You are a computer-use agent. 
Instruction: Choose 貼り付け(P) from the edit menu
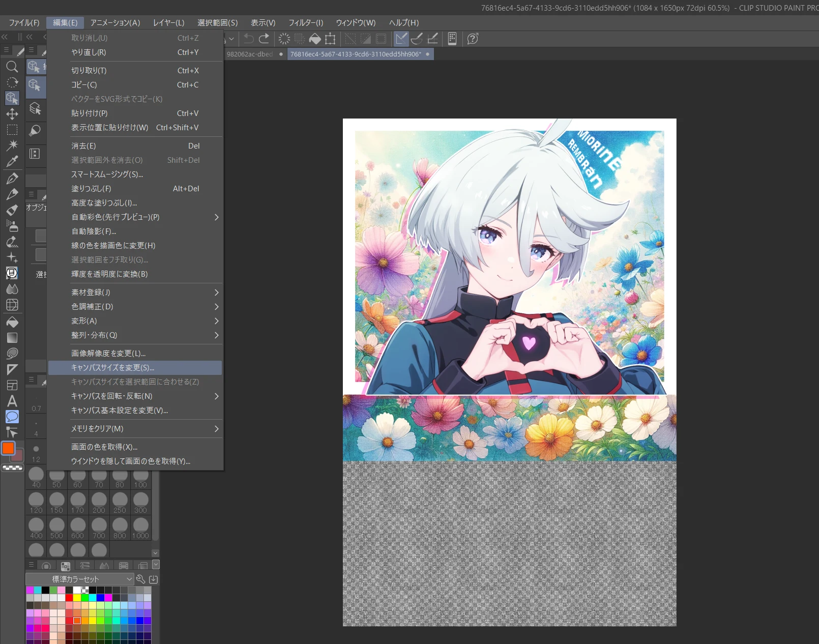(x=135, y=113)
